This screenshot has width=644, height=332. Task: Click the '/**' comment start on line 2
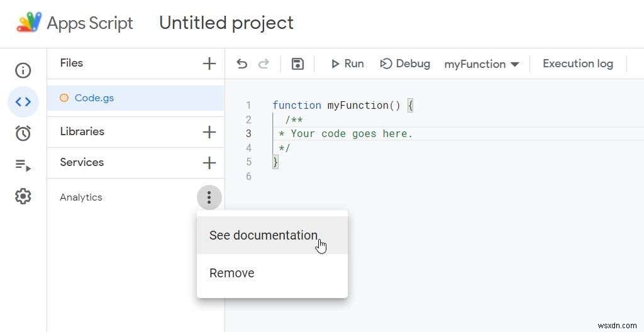pos(294,119)
